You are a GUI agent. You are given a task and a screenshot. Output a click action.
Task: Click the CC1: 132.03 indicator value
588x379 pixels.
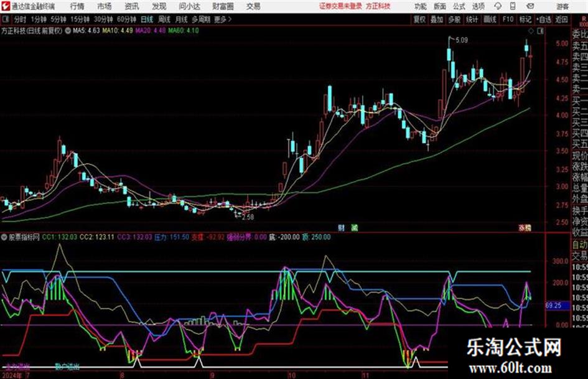[x=60, y=237]
